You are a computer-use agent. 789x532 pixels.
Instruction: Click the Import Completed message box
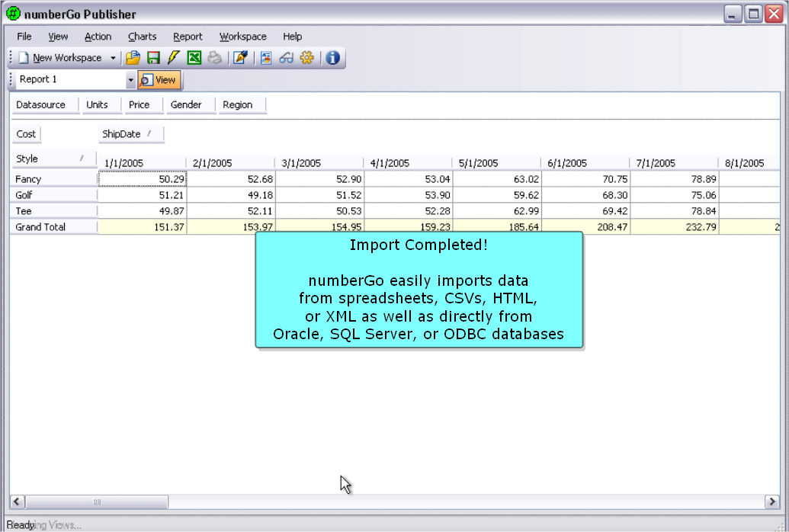(x=419, y=290)
